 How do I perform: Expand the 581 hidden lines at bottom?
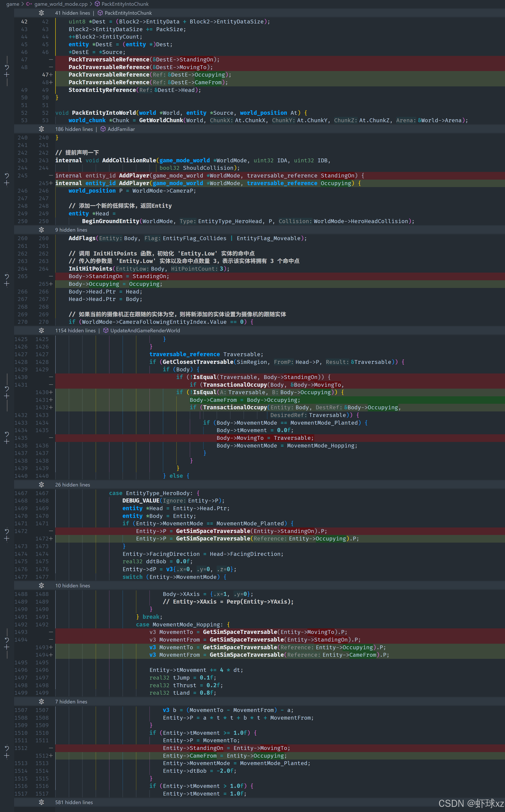(x=41, y=802)
